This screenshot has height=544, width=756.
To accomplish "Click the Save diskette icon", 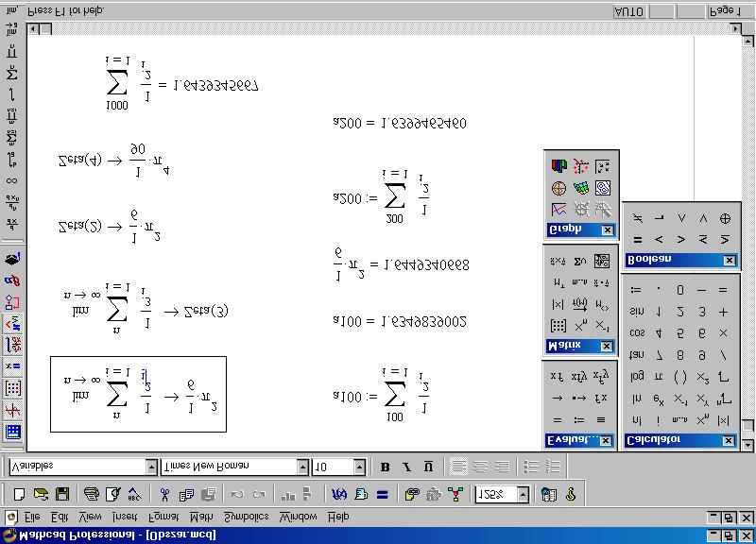I will coord(62,494).
